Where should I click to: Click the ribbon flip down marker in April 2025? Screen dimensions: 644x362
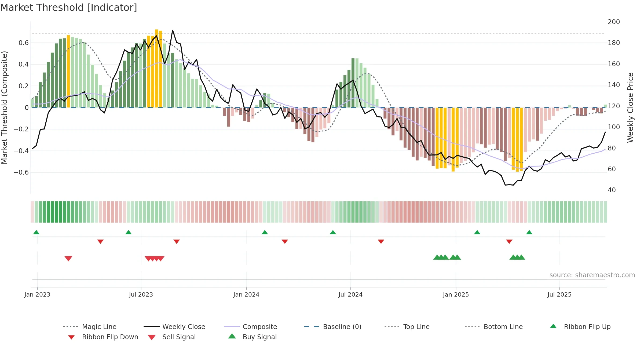pos(509,242)
